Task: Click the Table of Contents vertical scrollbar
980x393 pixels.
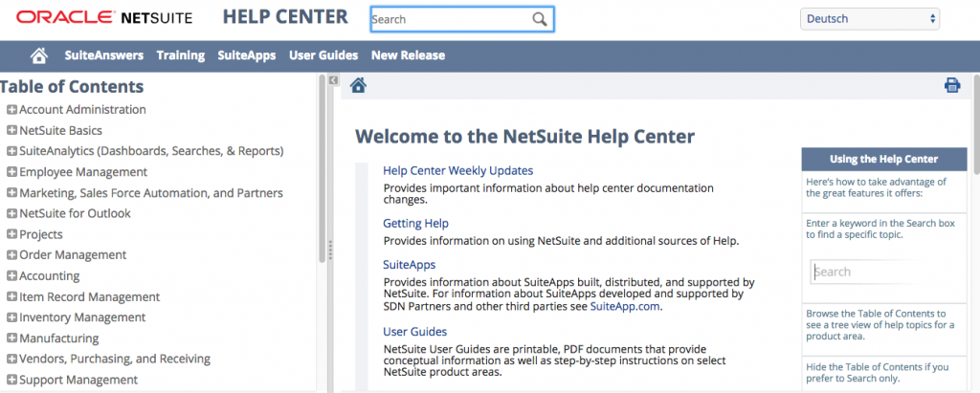Action: [322, 172]
